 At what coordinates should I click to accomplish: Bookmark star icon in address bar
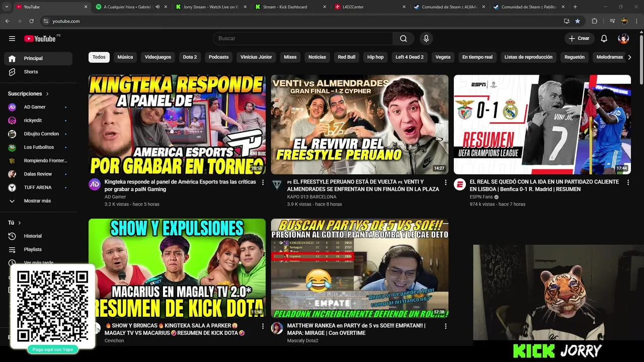click(x=578, y=21)
